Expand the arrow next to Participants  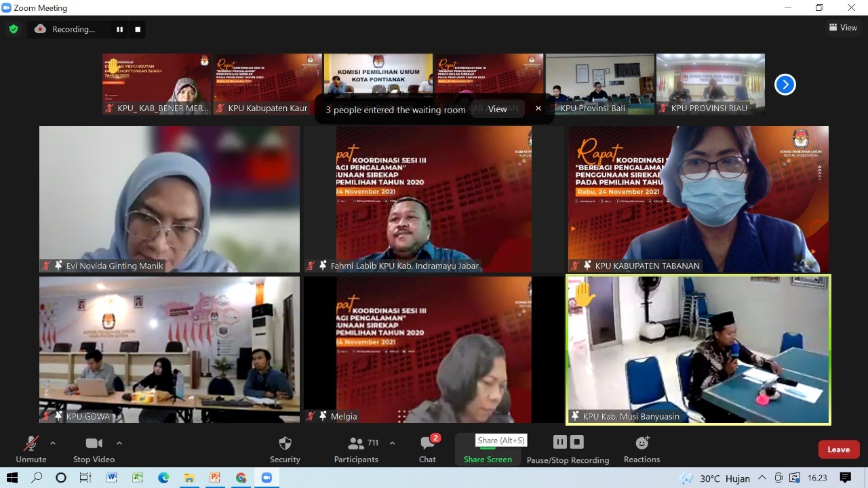392,443
